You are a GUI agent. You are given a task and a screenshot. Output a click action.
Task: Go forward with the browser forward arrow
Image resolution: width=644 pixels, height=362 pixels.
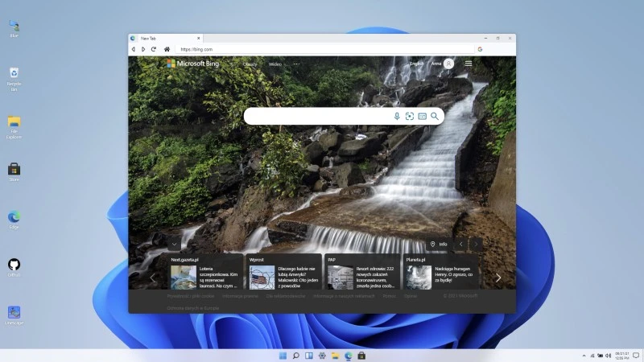143,49
